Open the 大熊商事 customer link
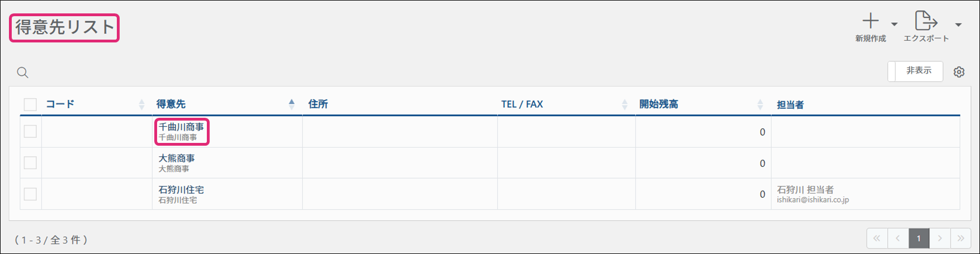The image size is (980, 254). [x=177, y=159]
